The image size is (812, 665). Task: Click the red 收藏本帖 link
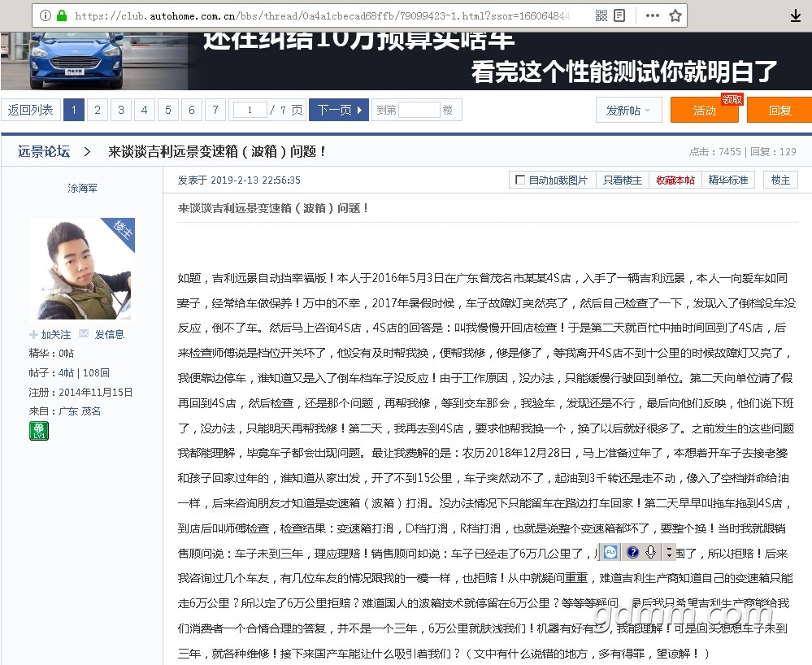(675, 180)
